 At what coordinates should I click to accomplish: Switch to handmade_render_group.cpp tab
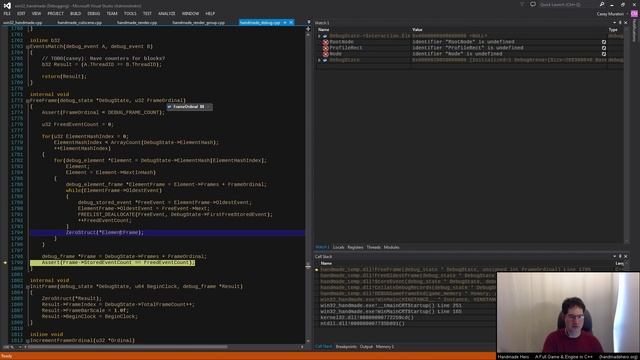[x=198, y=22]
